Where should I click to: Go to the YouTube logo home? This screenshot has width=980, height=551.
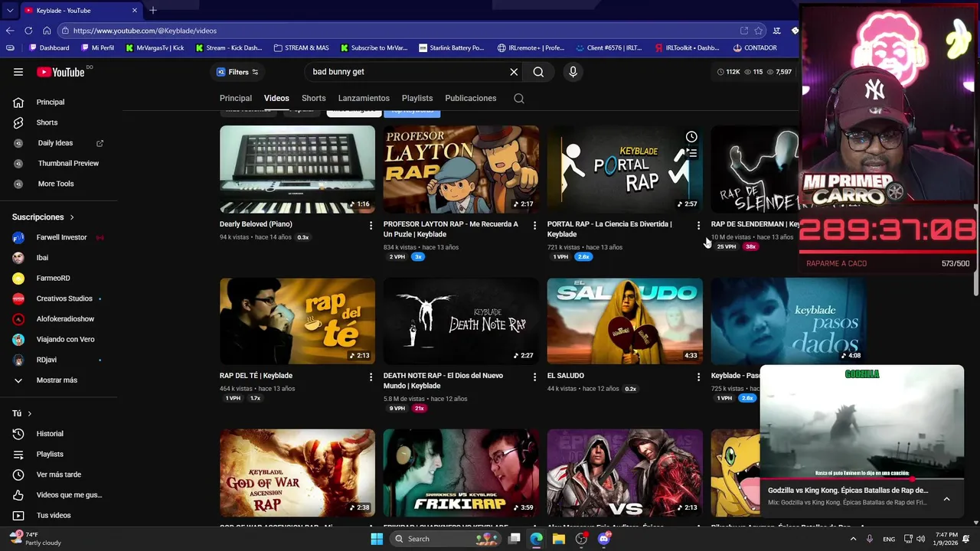click(x=60, y=72)
